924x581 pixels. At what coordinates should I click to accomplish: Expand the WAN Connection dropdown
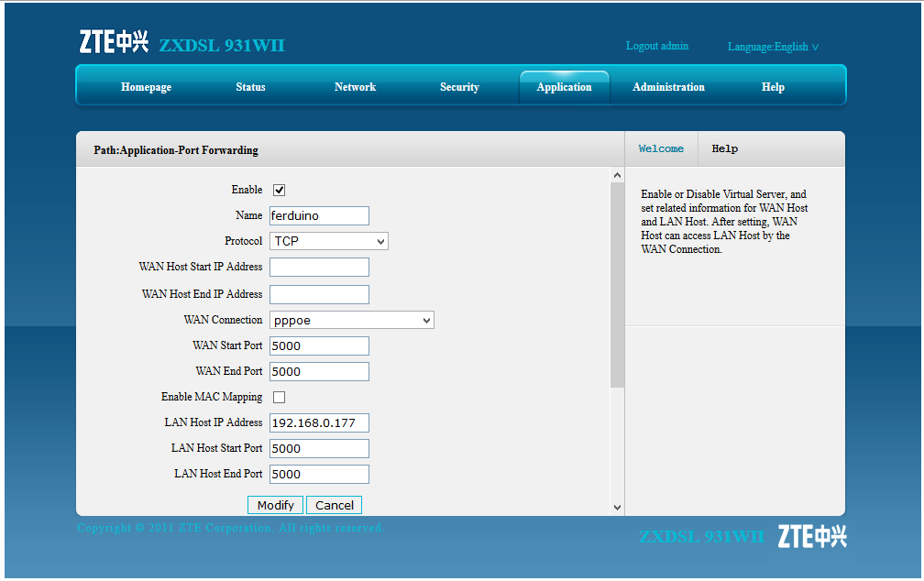(x=352, y=320)
